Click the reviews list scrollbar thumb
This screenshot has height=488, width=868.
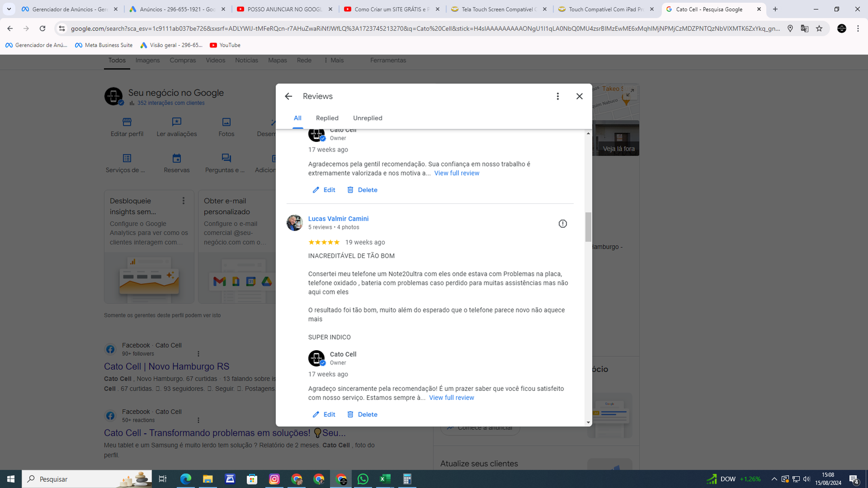588,226
